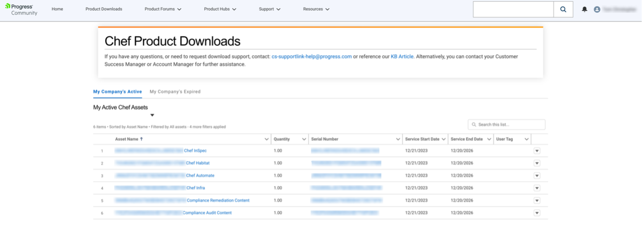Expand the Product Forums menu
The width and height of the screenshot is (644, 246).
(x=163, y=9)
